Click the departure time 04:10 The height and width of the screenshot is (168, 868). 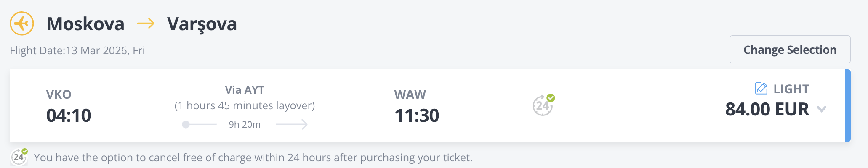69,115
